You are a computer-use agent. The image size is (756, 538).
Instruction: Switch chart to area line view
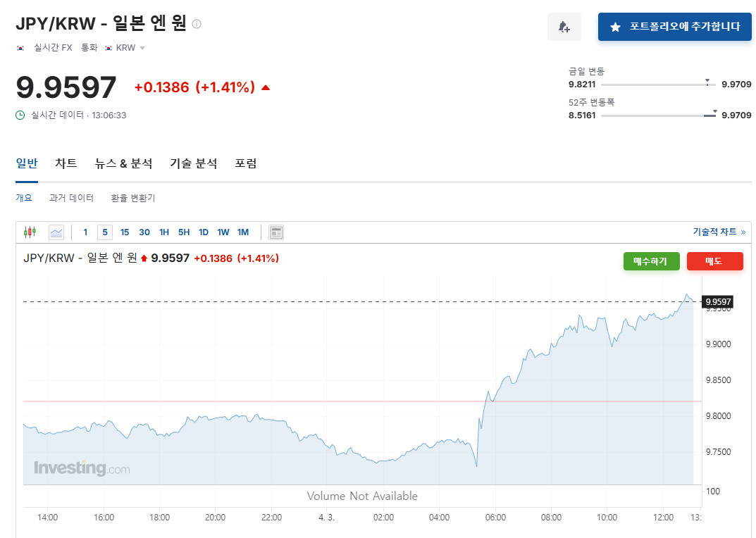coord(56,232)
